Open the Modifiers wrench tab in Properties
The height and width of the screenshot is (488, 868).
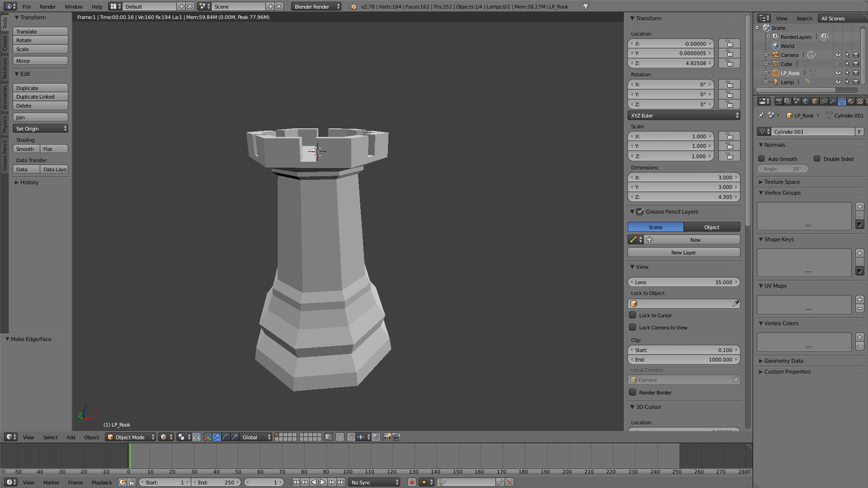coord(833,102)
